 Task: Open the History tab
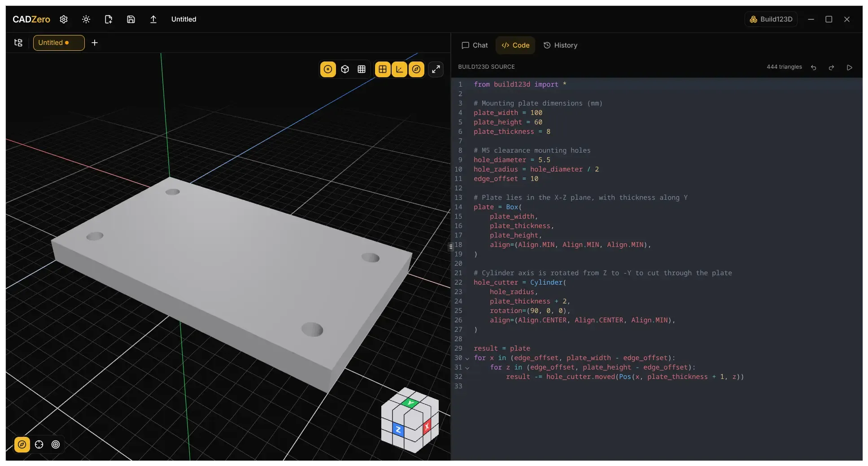click(560, 45)
